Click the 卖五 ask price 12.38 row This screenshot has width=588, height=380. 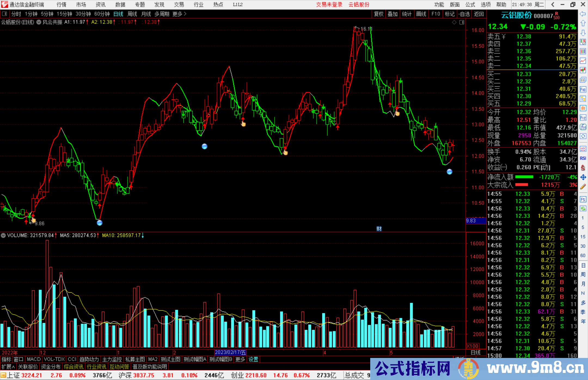point(532,37)
